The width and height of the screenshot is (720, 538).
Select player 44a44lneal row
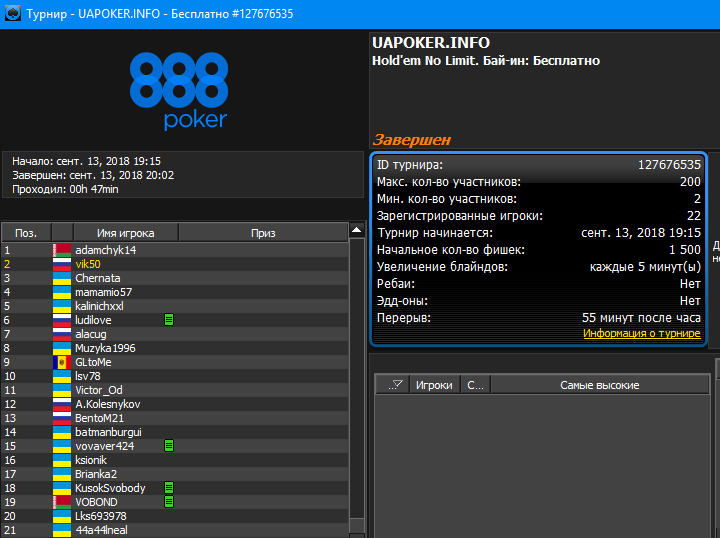(x=174, y=530)
